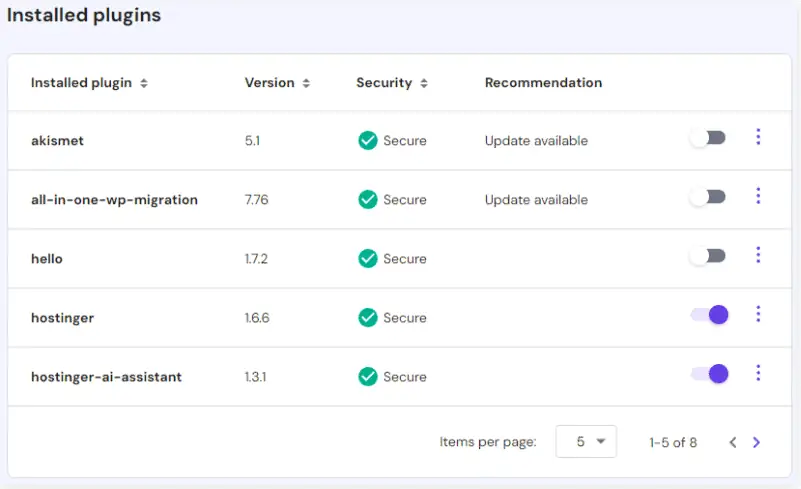The height and width of the screenshot is (489, 801).
Task: Click Update available for all-in-one-wp-migration
Action: (536, 200)
